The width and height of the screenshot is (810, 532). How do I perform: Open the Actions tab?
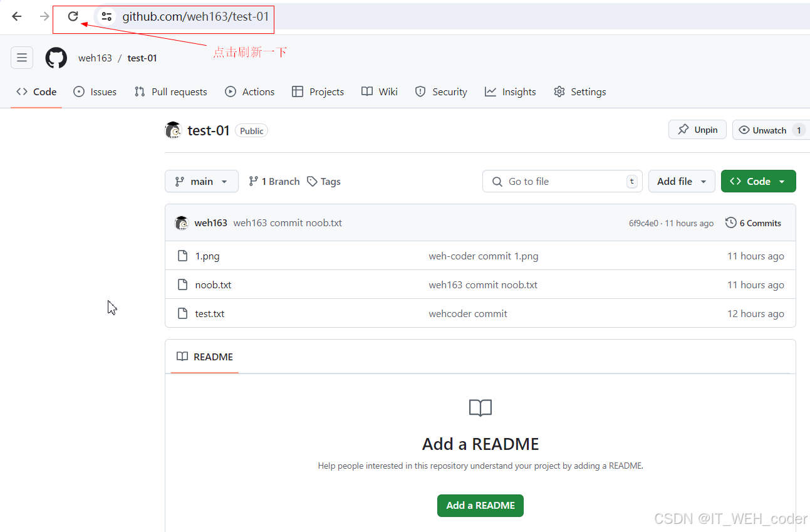[x=250, y=91]
